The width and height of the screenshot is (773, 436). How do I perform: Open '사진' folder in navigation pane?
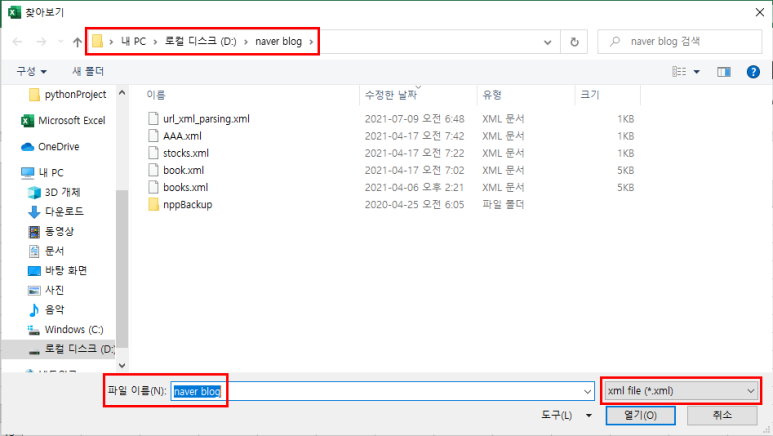click(46, 290)
